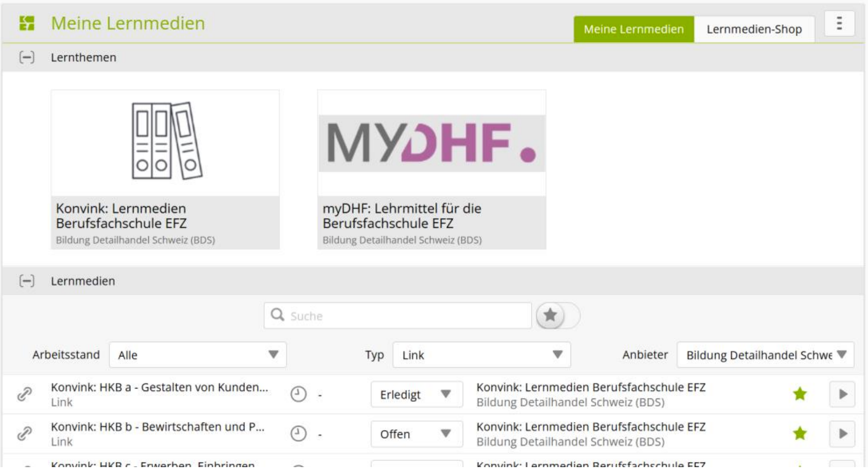Change HKB a status from Erledigt

(x=416, y=394)
